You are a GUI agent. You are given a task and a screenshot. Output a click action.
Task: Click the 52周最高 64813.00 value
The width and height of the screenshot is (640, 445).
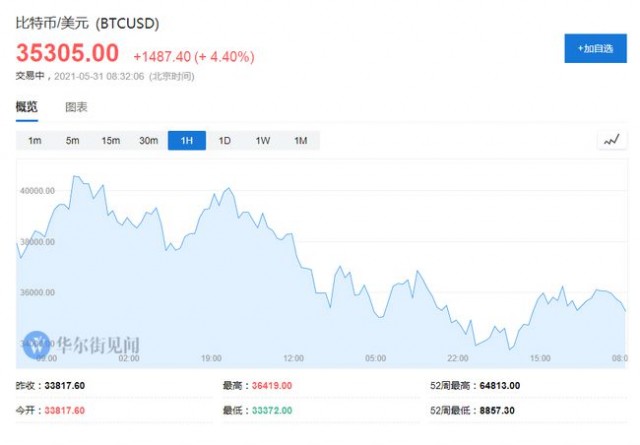tap(500, 385)
